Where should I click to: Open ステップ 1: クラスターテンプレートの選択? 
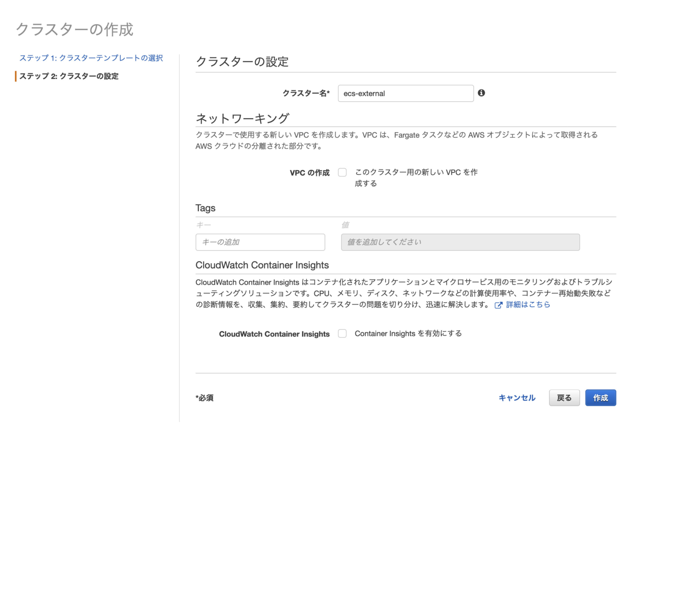point(91,58)
